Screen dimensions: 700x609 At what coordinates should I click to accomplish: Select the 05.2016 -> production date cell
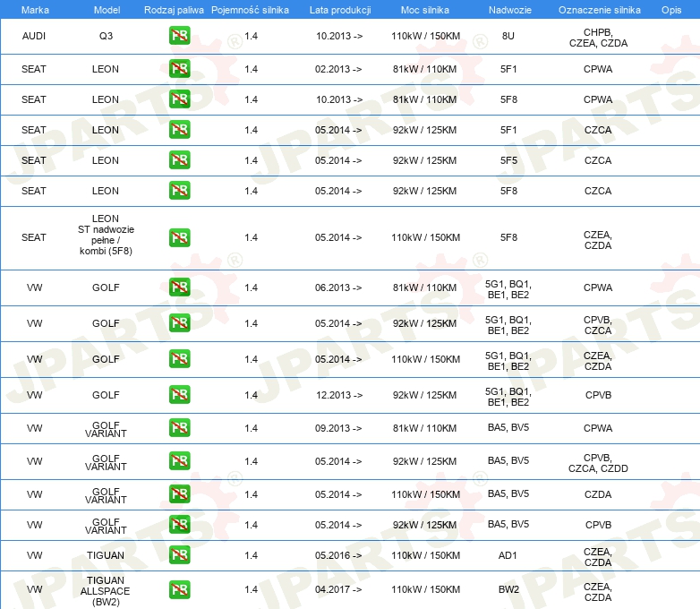(338, 555)
